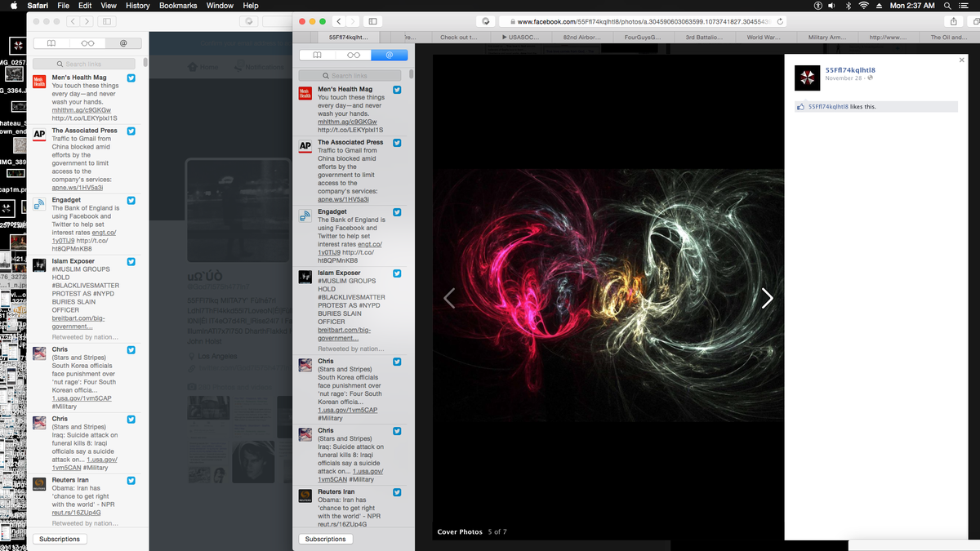Show Reading List in background window sidebar
980x551 pixels.
click(x=87, y=43)
